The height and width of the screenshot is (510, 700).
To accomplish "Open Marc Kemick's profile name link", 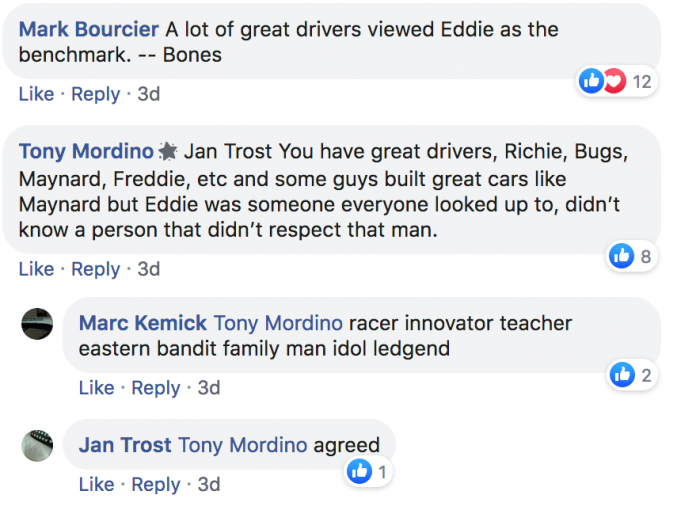I will point(143,323).
